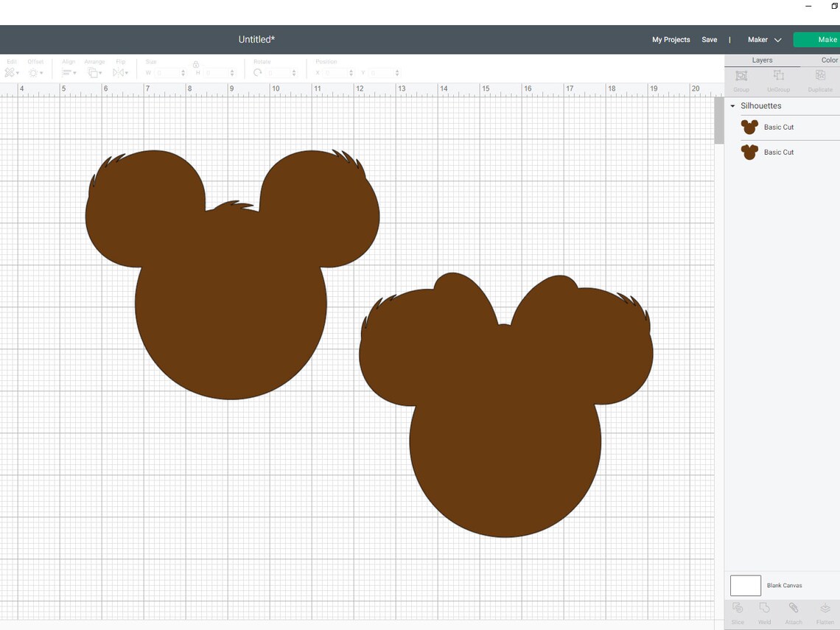The height and width of the screenshot is (630, 840).
Task: Click the Height size input field
Action: pos(216,73)
